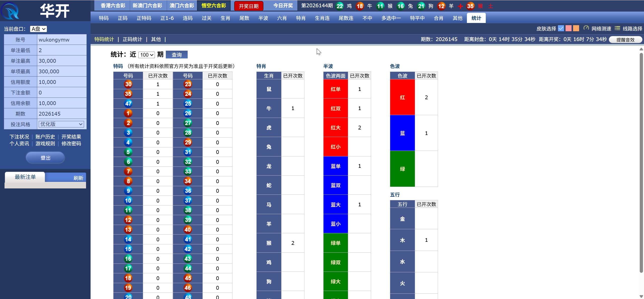This screenshot has width=644, height=299.
Task: Open the 修改密码 link
Action: (71, 144)
